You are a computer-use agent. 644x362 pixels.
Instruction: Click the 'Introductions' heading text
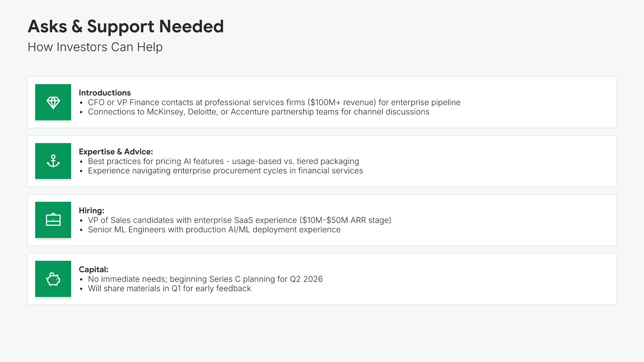(x=105, y=93)
